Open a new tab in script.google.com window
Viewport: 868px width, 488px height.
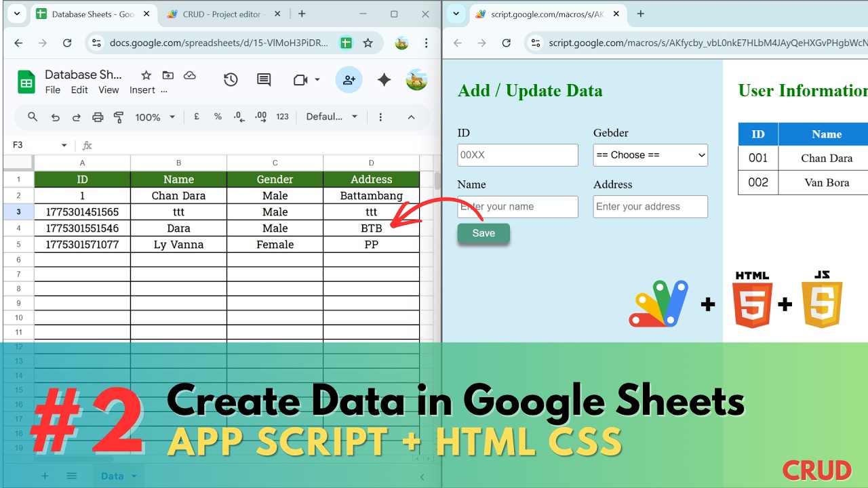point(640,14)
